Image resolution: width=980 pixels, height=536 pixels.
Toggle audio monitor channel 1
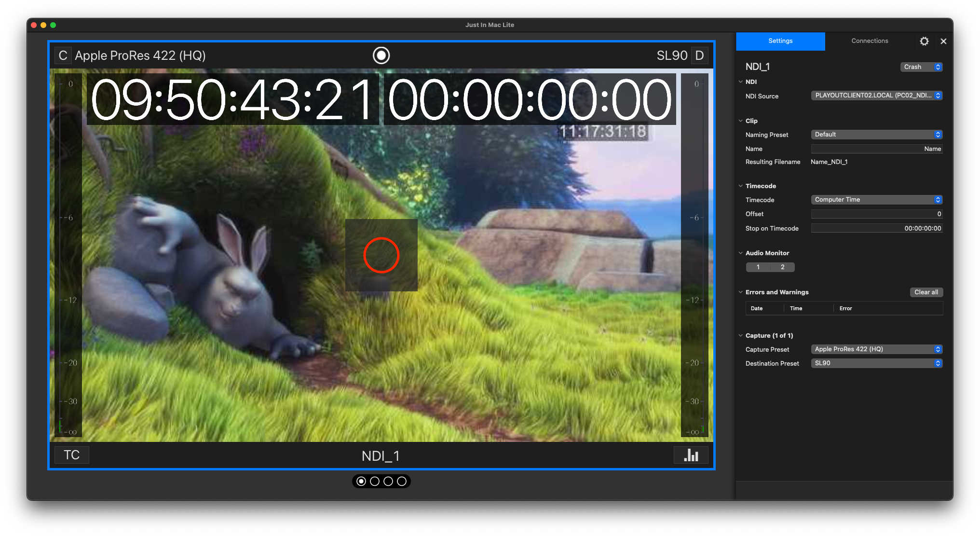click(x=758, y=267)
